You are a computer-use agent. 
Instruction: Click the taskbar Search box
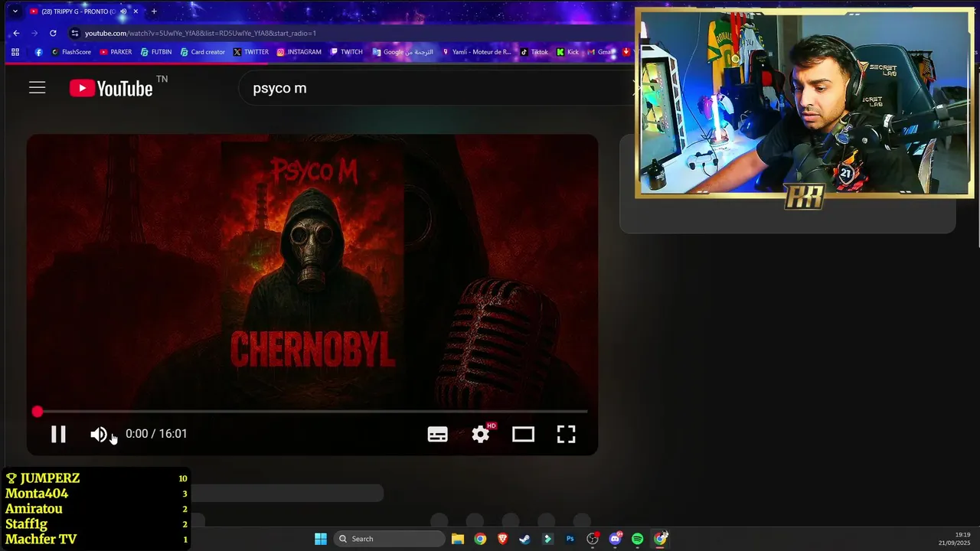389,539
